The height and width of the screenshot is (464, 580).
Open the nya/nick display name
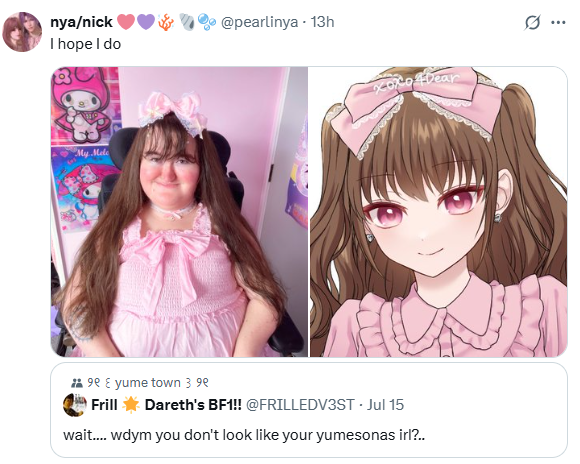(x=81, y=22)
